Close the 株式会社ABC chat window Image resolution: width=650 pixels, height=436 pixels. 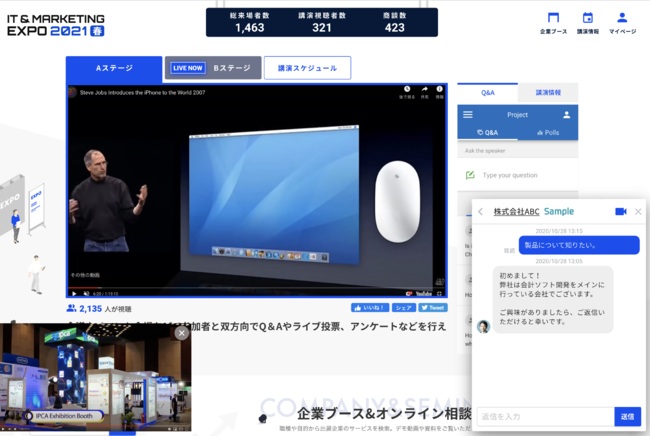click(638, 212)
